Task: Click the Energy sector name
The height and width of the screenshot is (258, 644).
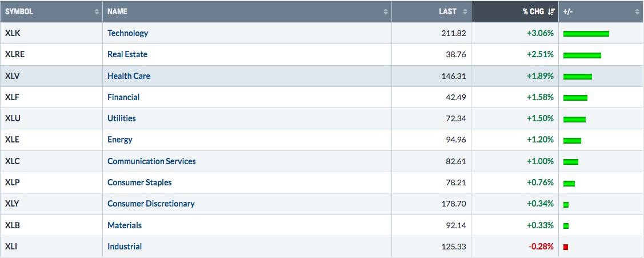Action: click(120, 140)
